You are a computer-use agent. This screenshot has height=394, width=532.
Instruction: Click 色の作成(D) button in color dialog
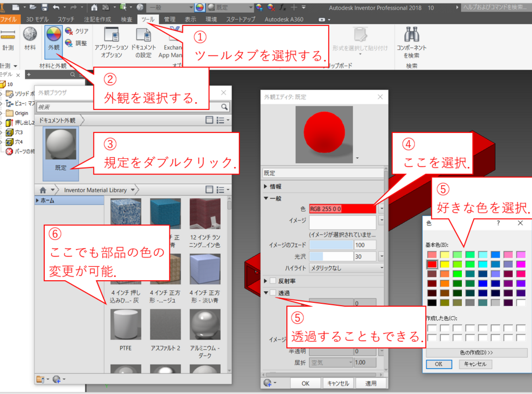[x=476, y=352]
